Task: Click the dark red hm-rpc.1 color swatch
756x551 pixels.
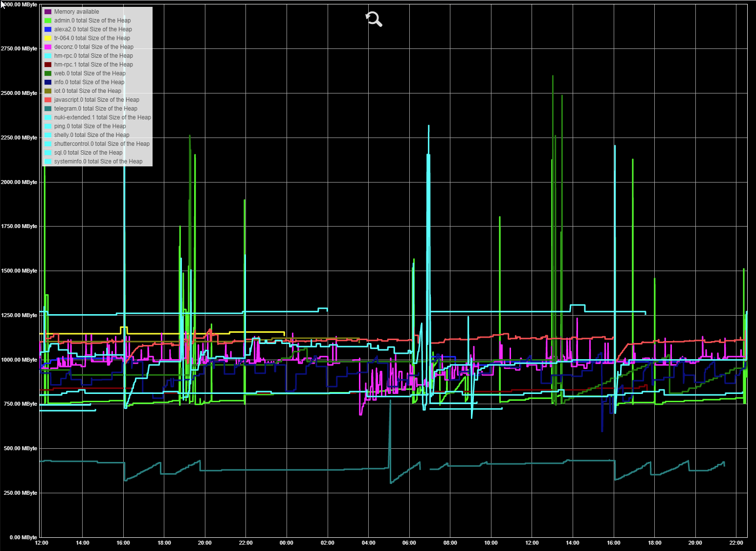Action: click(48, 65)
